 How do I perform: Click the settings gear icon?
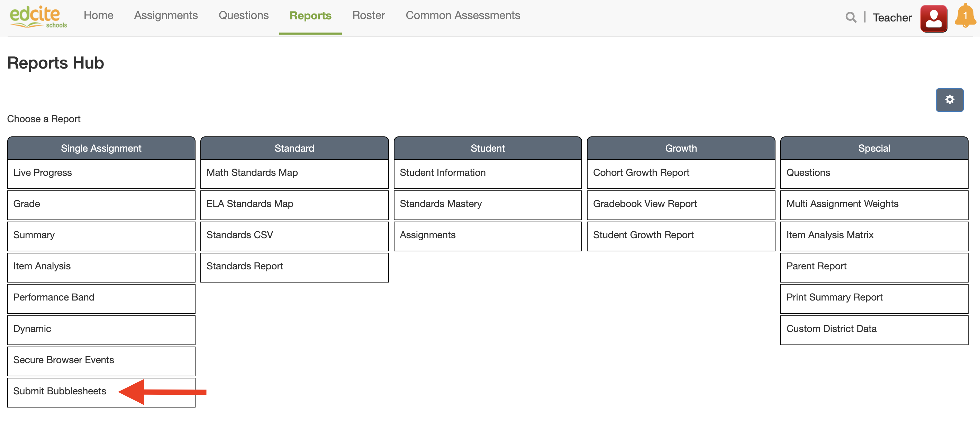click(949, 100)
